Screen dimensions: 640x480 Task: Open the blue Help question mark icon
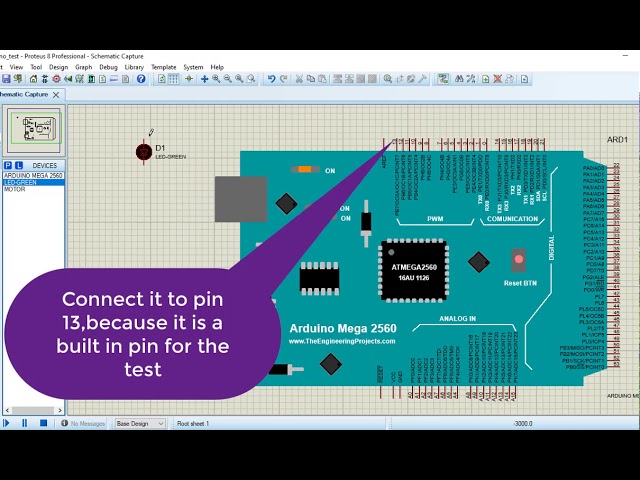[x=141, y=79]
